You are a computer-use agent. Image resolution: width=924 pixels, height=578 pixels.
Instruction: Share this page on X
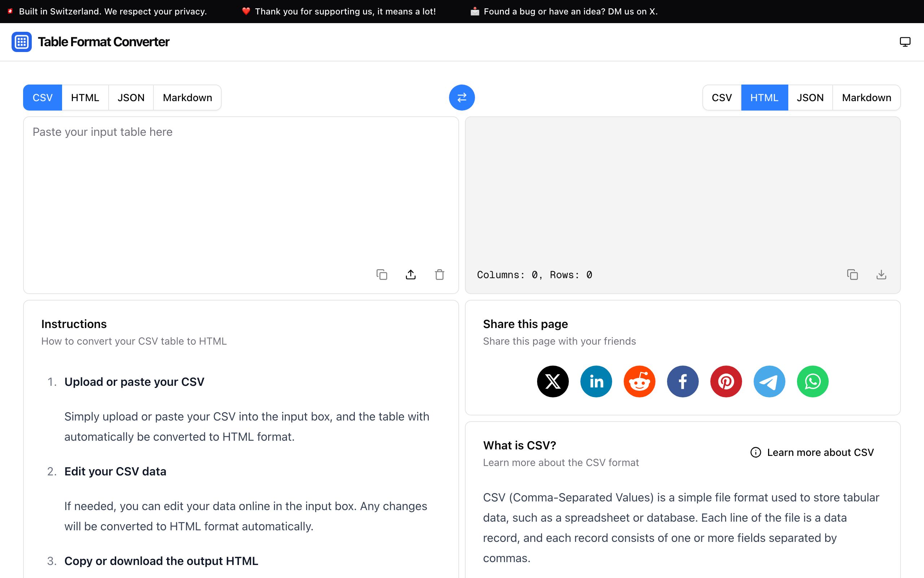coord(553,381)
